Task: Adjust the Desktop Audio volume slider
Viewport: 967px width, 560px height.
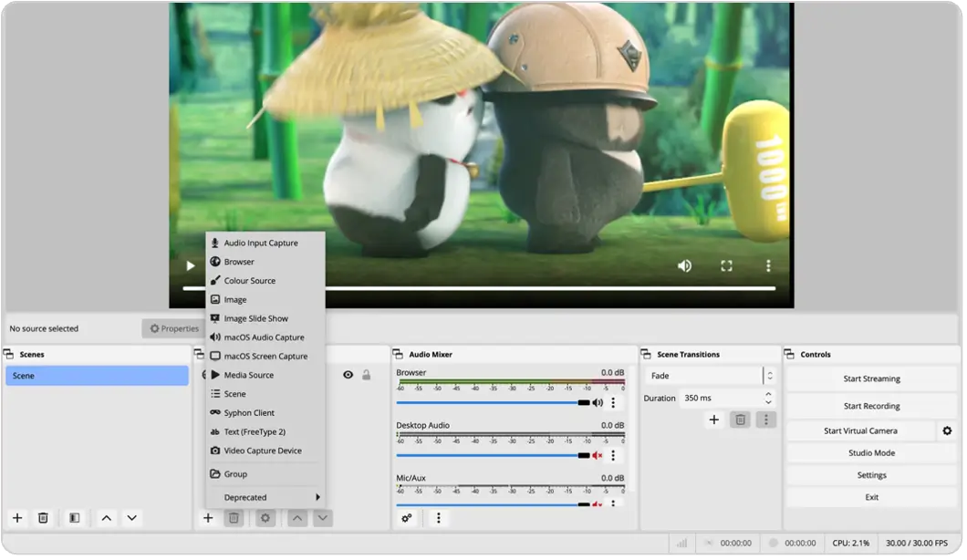Action: (494, 456)
